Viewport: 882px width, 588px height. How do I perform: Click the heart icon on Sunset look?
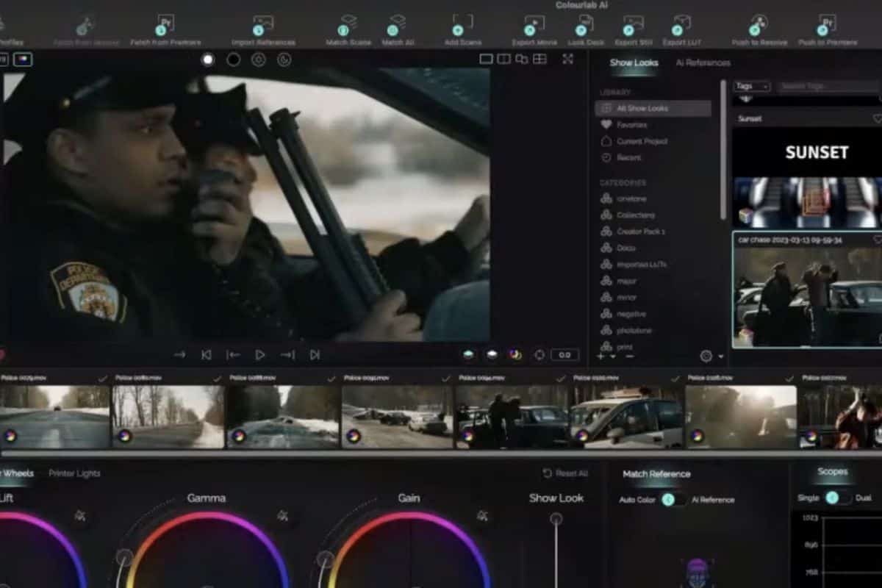point(878,118)
